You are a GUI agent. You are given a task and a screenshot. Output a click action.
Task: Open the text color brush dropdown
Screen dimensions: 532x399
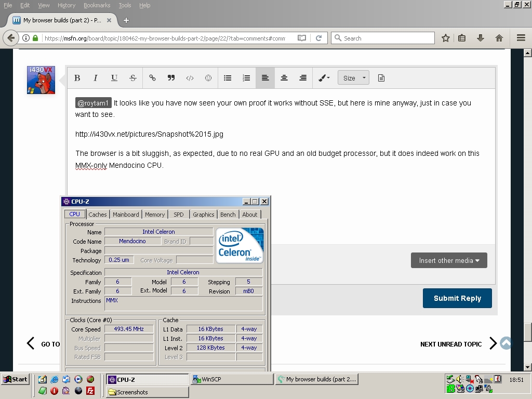tap(324, 78)
